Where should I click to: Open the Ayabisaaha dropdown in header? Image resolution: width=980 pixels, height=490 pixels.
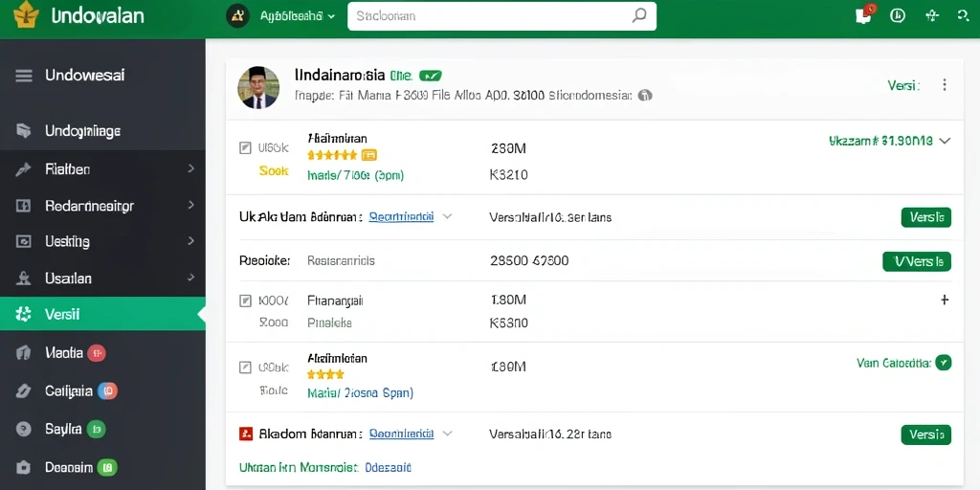pos(298,16)
